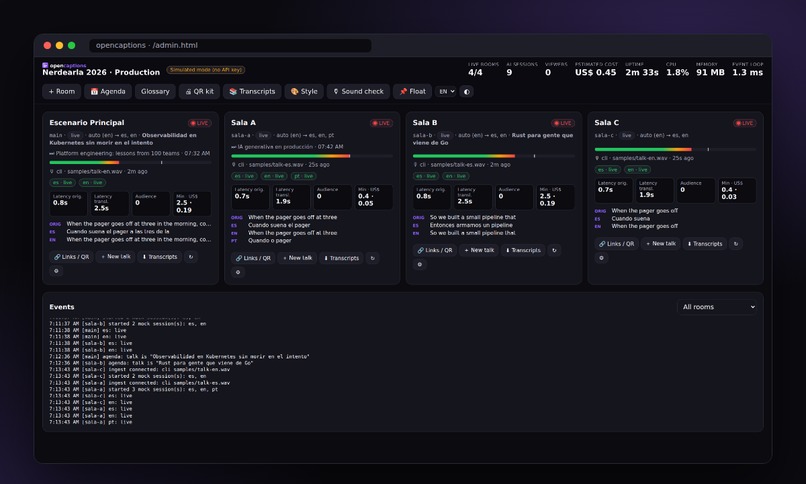Toggle LIVE badge on Sala B
The image size is (806, 484).
click(x=563, y=123)
